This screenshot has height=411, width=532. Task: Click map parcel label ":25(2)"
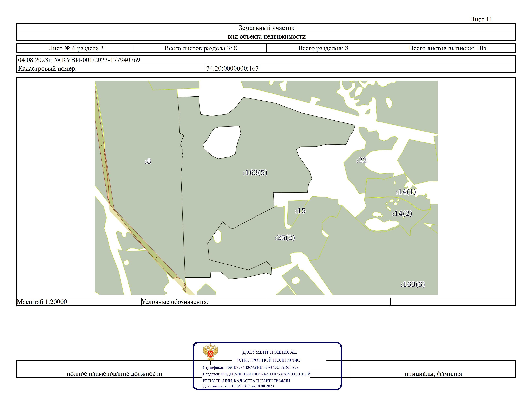[x=285, y=237]
